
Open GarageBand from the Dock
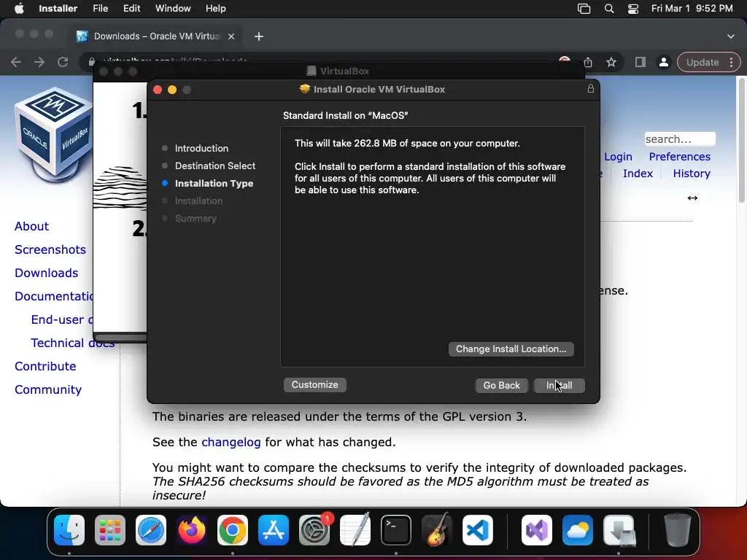(437, 530)
